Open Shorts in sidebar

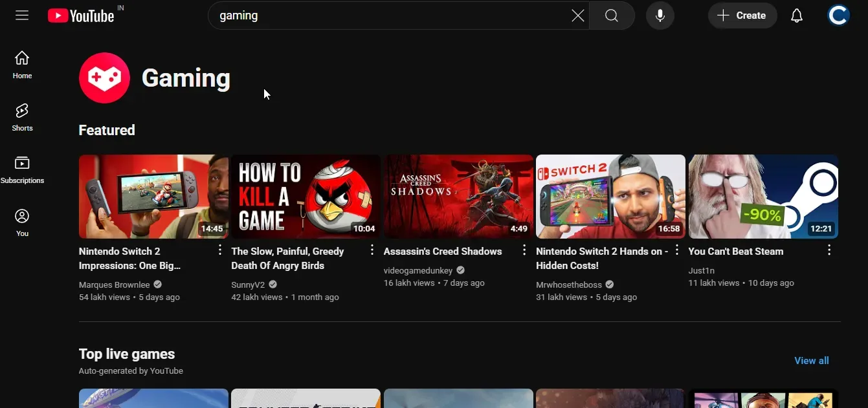(22, 117)
